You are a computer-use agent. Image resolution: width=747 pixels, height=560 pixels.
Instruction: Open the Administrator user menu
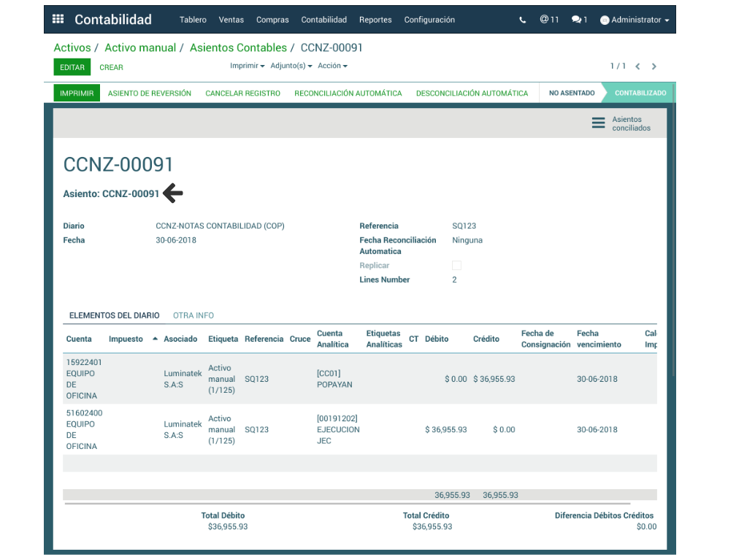(x=635, y=20)
